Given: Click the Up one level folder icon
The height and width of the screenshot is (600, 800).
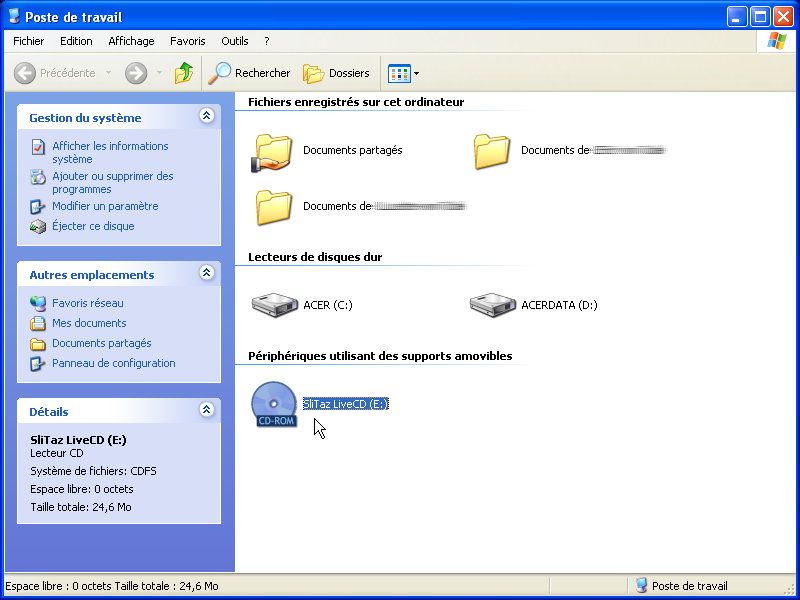Looking at the screenshot, I should pyautogui.click(x=184, y=73).
